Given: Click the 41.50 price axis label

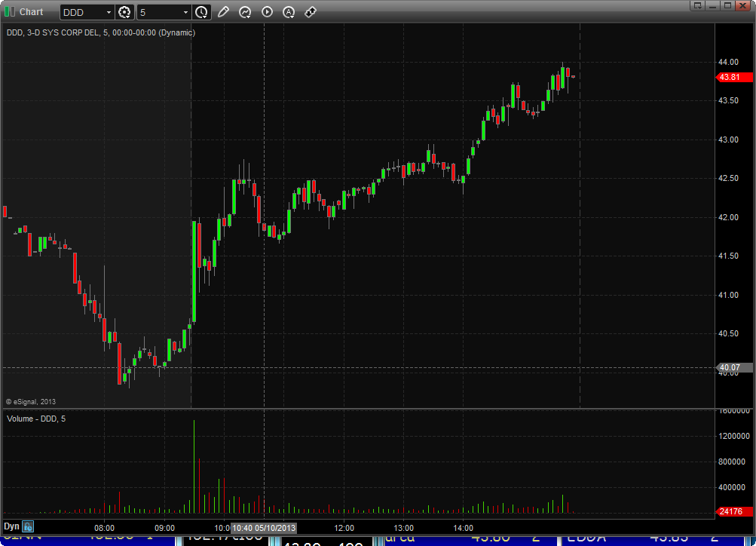Looking at the screenshot, I should 729,256.
